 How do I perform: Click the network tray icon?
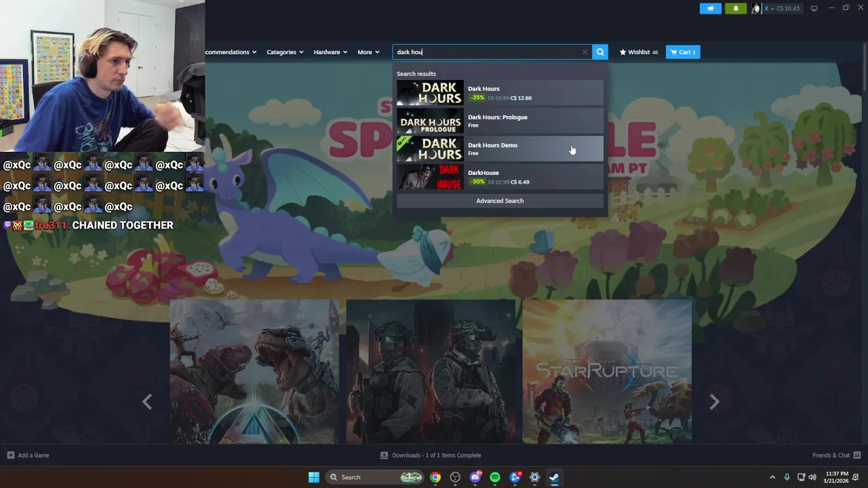[x=801, y=477]
